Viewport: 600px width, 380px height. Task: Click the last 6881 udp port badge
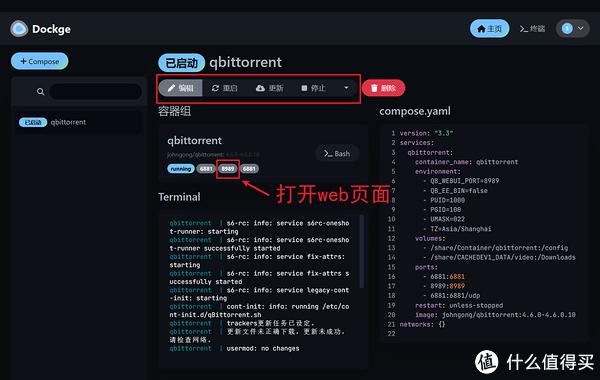[x=249, y=169]
